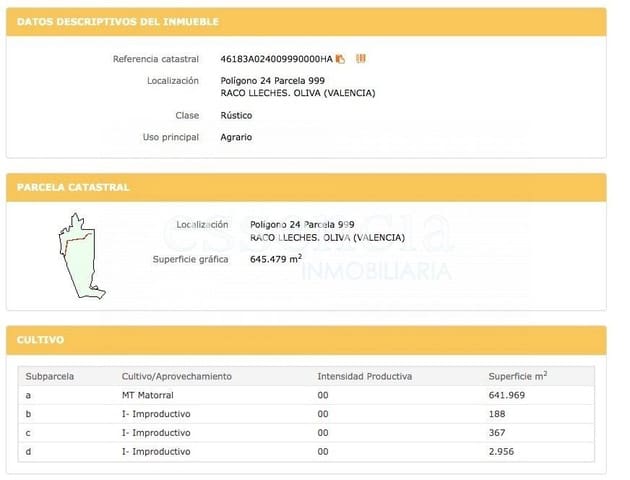The image size is (630, 480).
Task: Click RACO LLECHES address in Parcela Catastral section
Action: [x=327, y=237]
